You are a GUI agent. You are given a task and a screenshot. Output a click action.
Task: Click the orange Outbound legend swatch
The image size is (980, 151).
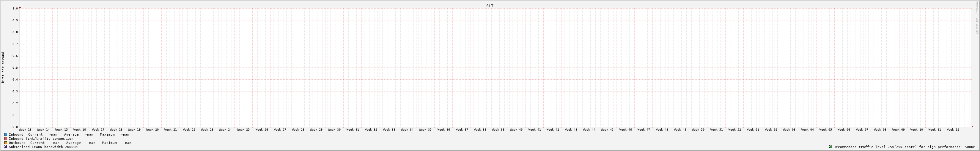pyautogui.click(x=6, y=143)
